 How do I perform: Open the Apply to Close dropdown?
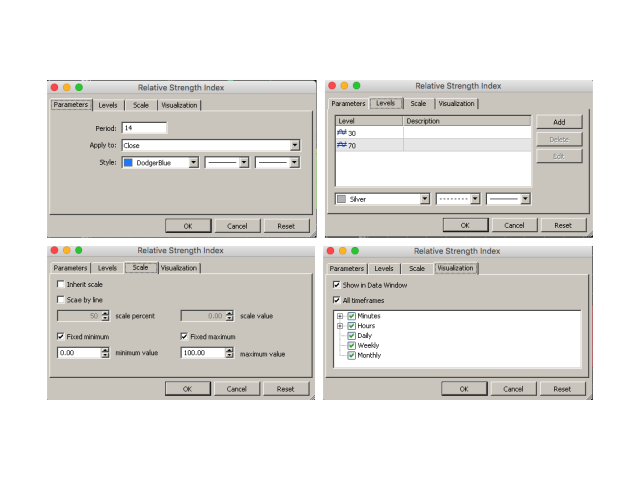coord(295,145)
